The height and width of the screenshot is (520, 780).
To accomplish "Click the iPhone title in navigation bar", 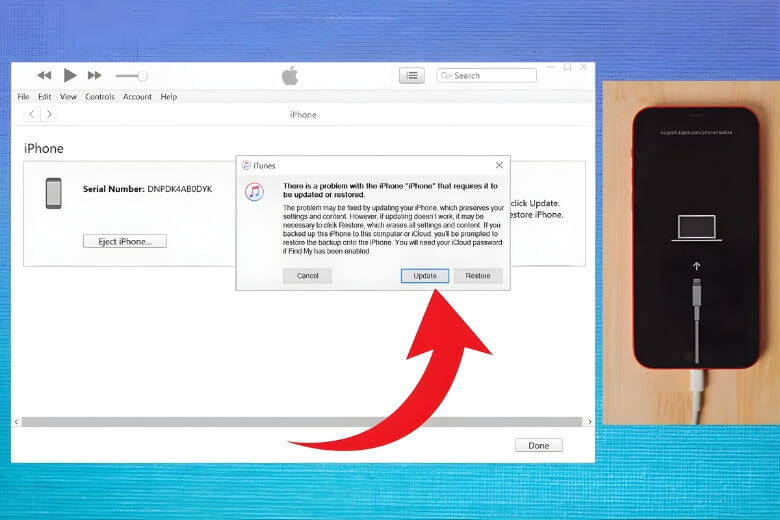I will [x=303, y=114].
